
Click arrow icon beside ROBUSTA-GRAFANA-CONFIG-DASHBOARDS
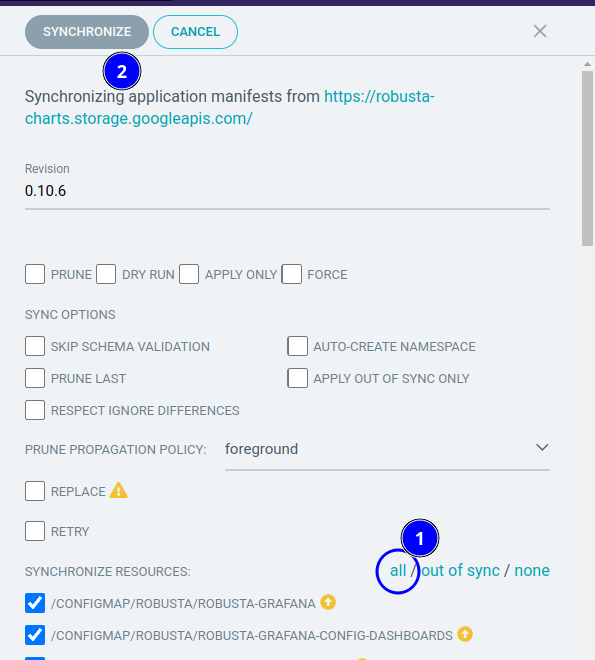coord(465,634)
